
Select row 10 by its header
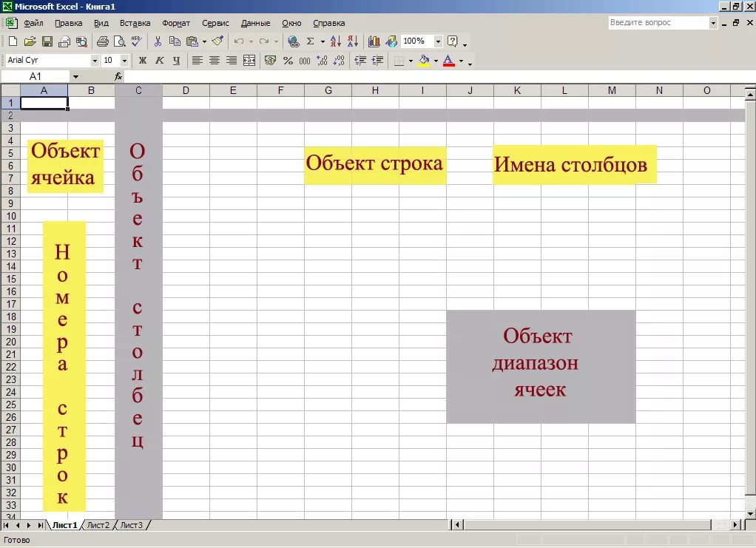(10, 216)
